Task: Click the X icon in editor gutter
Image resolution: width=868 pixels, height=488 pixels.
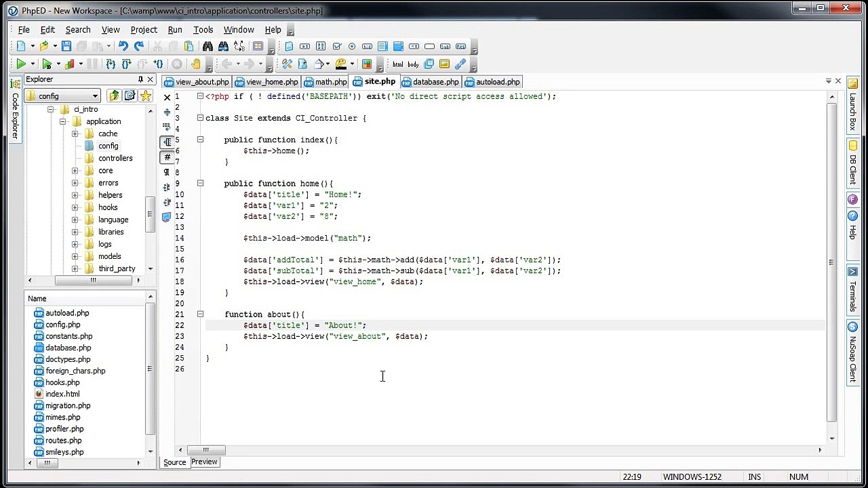Action: point(167,97)
